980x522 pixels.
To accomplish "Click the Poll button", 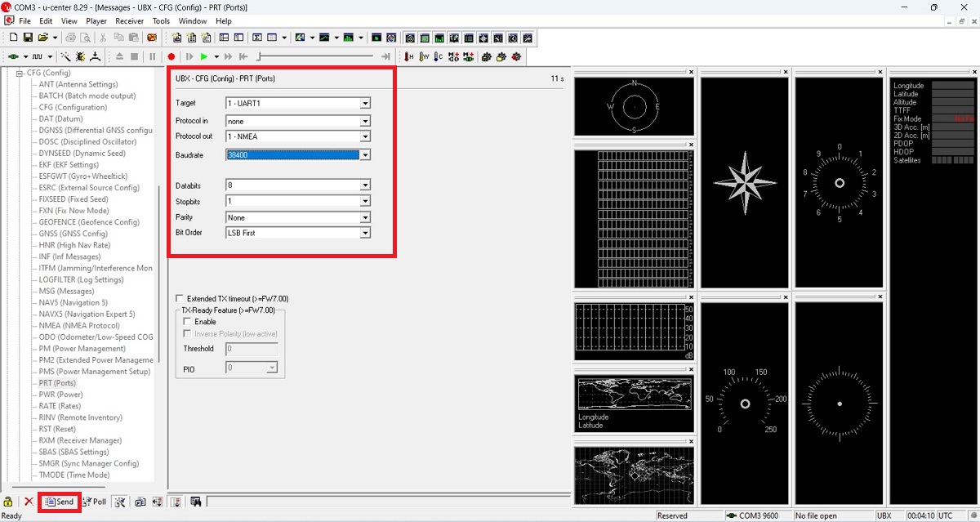I will click(x=94, y=502).
